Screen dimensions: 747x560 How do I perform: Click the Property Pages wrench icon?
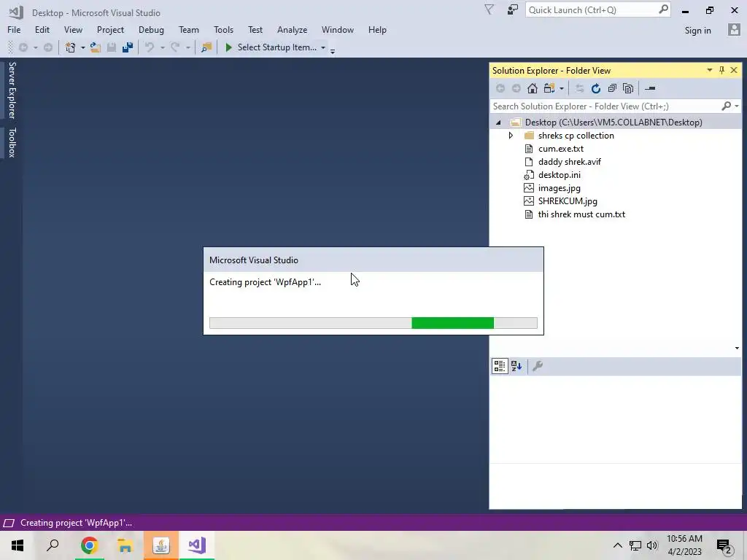coord(538,366)
